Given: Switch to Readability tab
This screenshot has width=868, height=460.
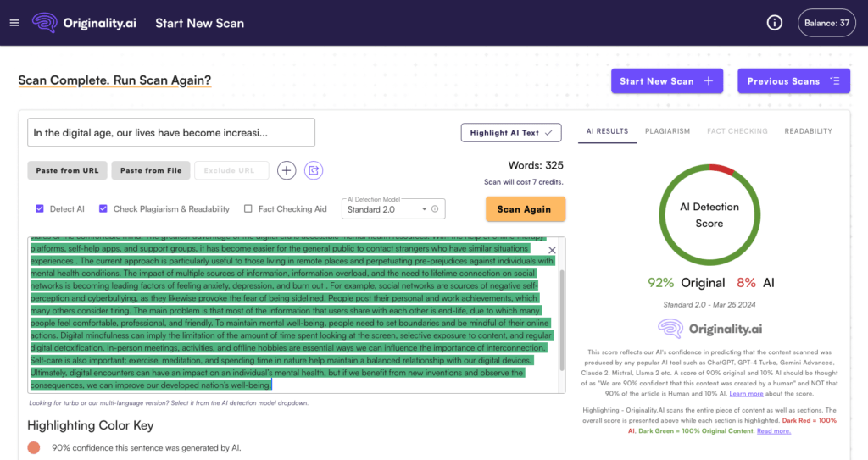Looking at the screenshot, I should pyautogui.click(x=808, y=131).
